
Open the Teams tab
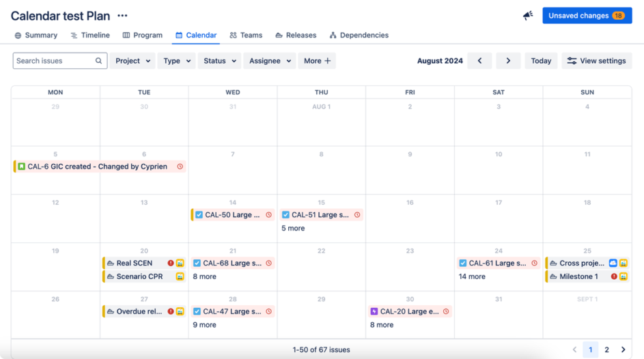click(x=246, y=35)
